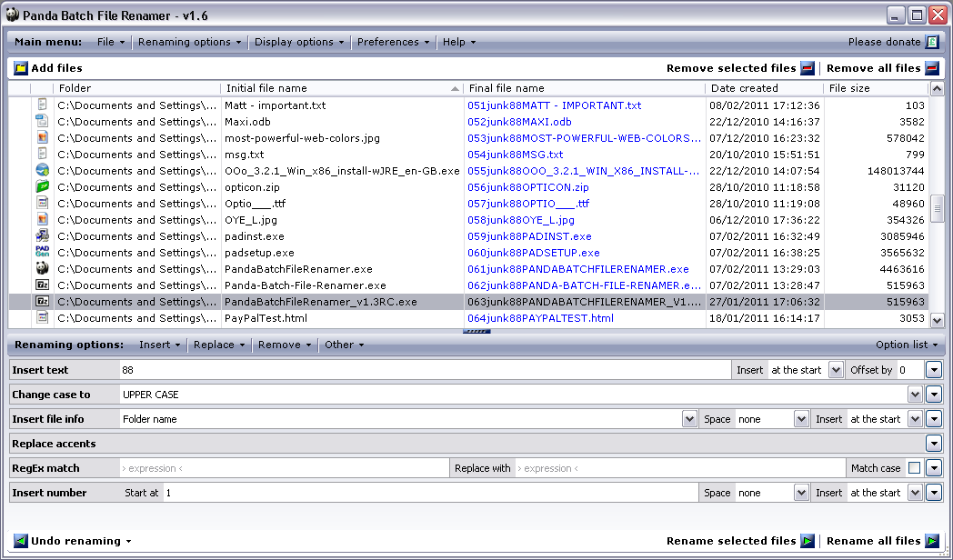Image resolution: width=953 pixels, height=560 pixels.
Task: Open the Insert renaming menu
Action: point(160,345)
